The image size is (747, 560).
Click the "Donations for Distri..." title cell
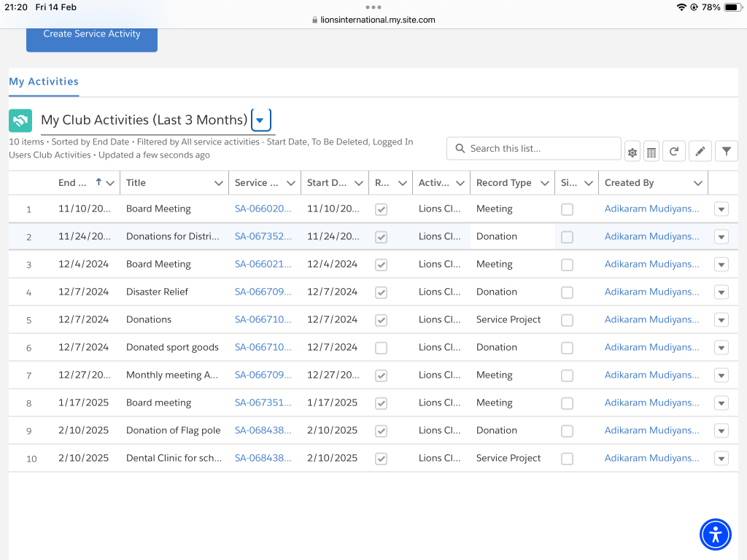click(172, 236)
